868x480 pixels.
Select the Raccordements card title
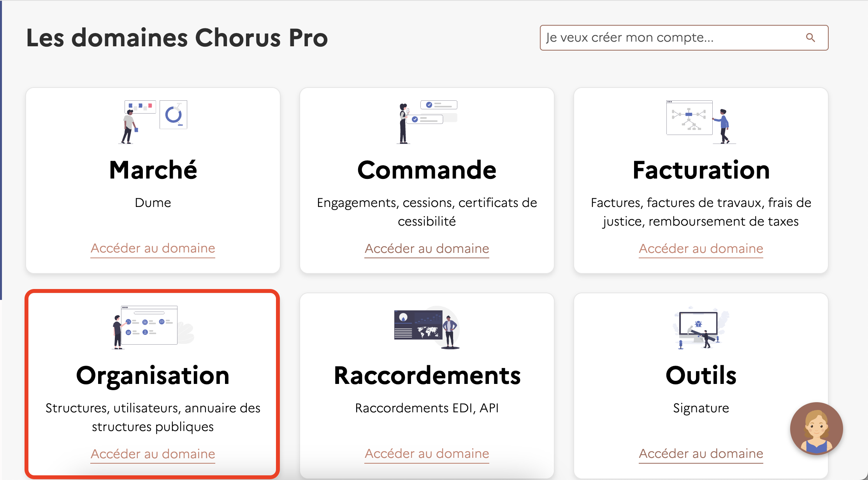(x=427, y=375)
